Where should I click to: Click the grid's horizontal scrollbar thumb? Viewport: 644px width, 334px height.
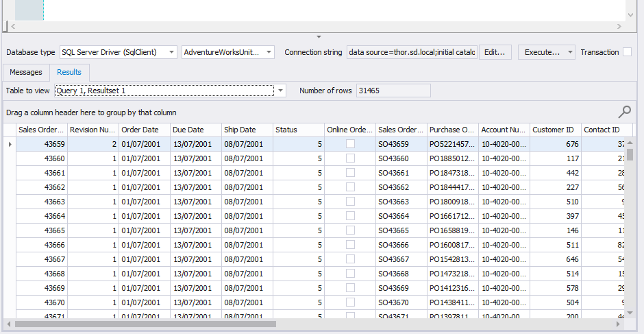point(145,324)
